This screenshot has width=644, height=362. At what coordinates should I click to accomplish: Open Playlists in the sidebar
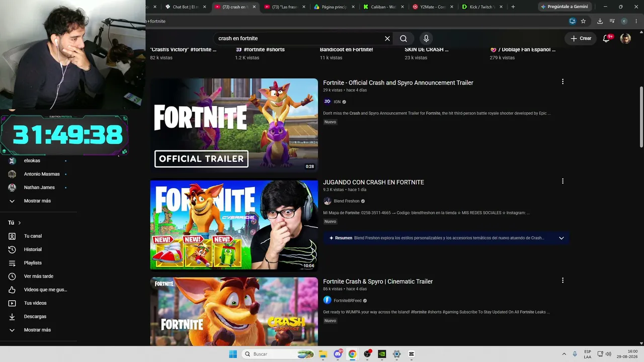pos(33,263)
